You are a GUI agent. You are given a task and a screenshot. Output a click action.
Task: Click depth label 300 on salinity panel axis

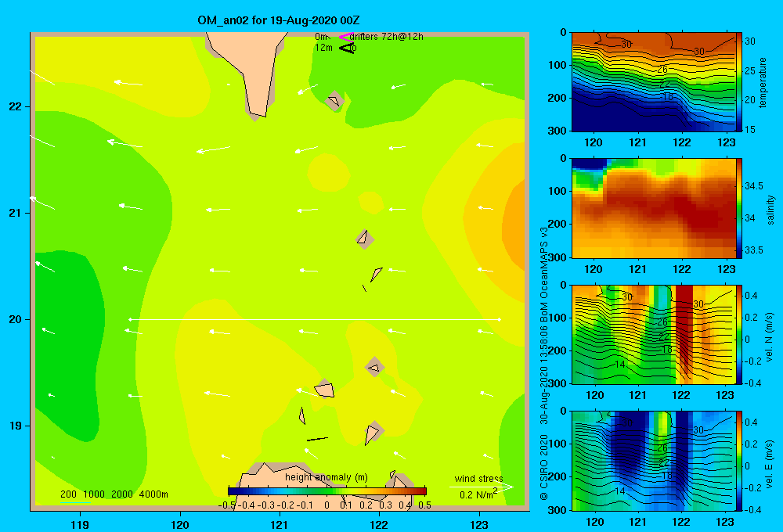tap(557, 257)
